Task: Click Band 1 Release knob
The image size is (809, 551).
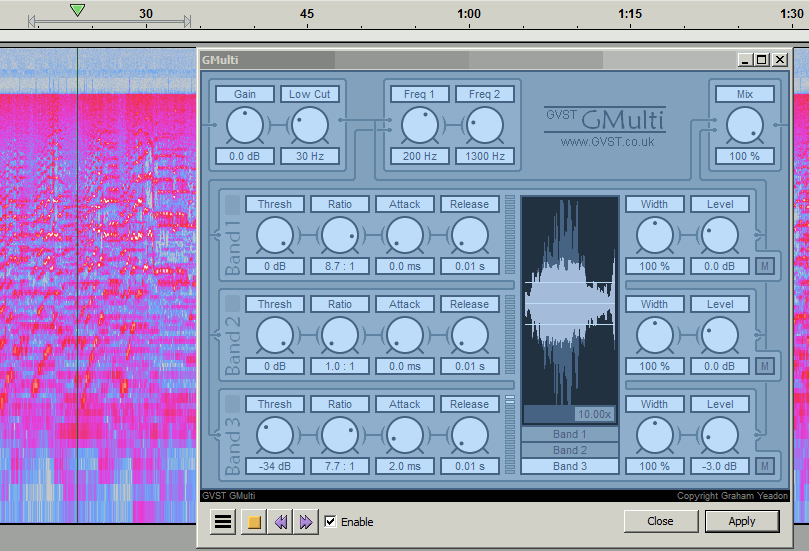Action: (x=470, y=235)
